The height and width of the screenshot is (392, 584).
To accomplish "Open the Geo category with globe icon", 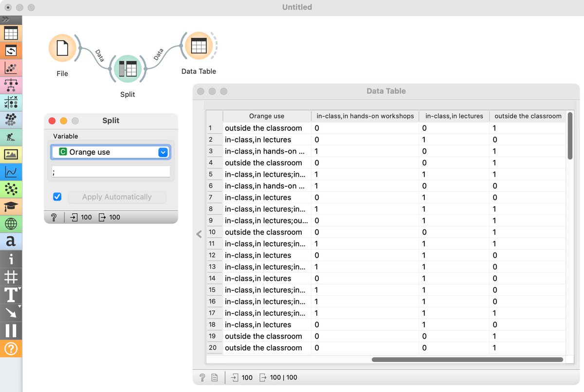I will (x=11, y=224).
